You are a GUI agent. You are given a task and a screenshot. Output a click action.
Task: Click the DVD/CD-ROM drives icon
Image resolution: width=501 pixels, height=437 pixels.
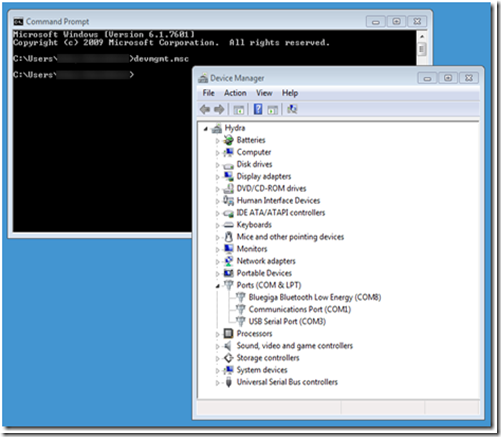point(228,189)
